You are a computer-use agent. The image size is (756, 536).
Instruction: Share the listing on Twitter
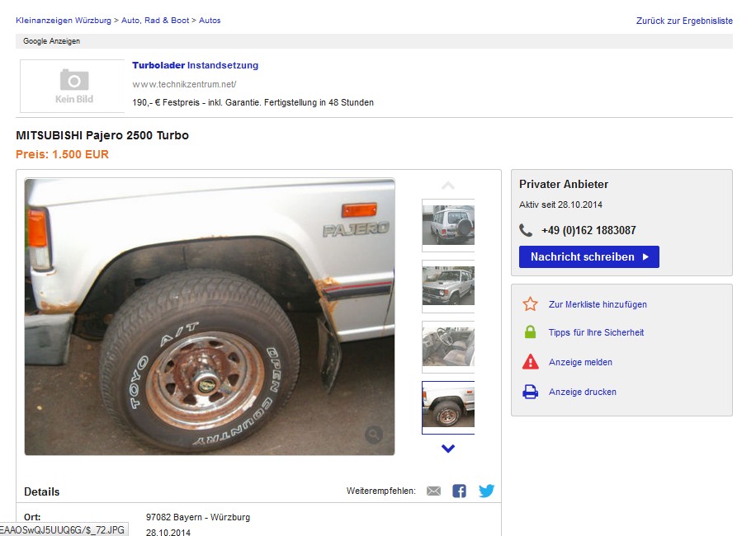click(486, 491)
